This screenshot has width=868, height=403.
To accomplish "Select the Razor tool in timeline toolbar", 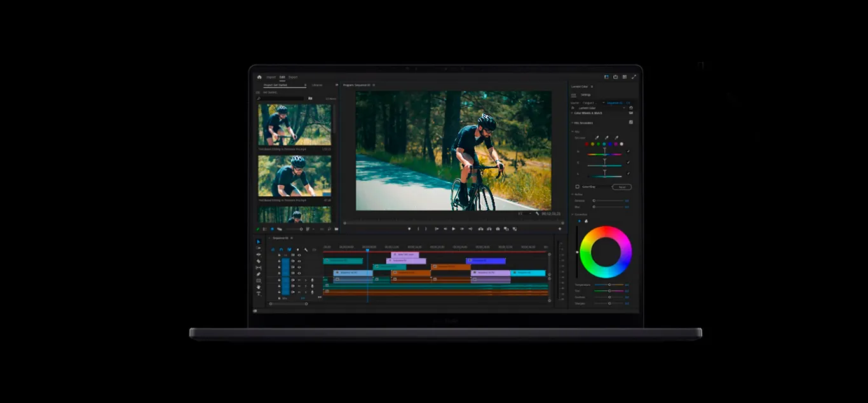I will (259, 261).
